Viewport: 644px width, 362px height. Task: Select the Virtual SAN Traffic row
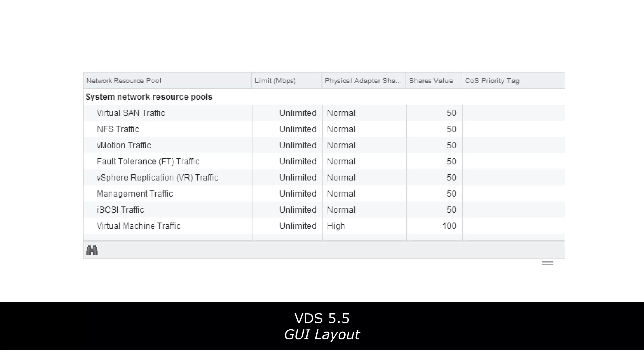pyautogui.click(x=324, y=113)
